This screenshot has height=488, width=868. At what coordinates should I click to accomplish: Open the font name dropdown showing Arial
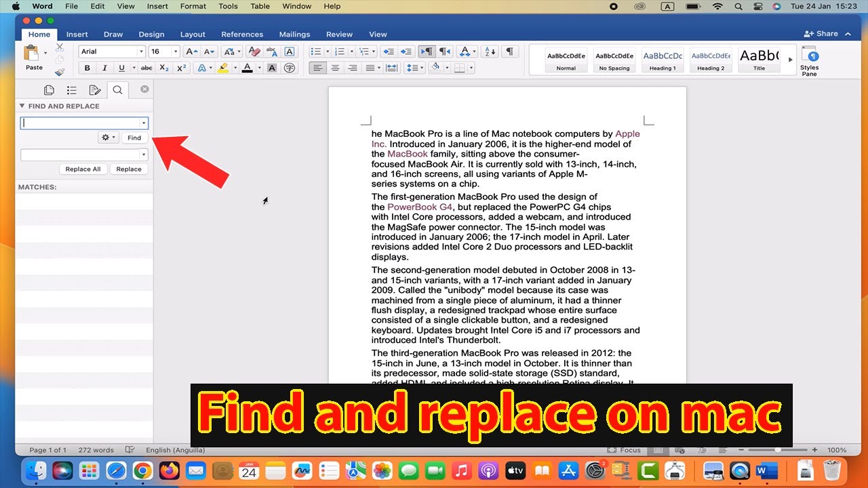click(x=141, y=52)
